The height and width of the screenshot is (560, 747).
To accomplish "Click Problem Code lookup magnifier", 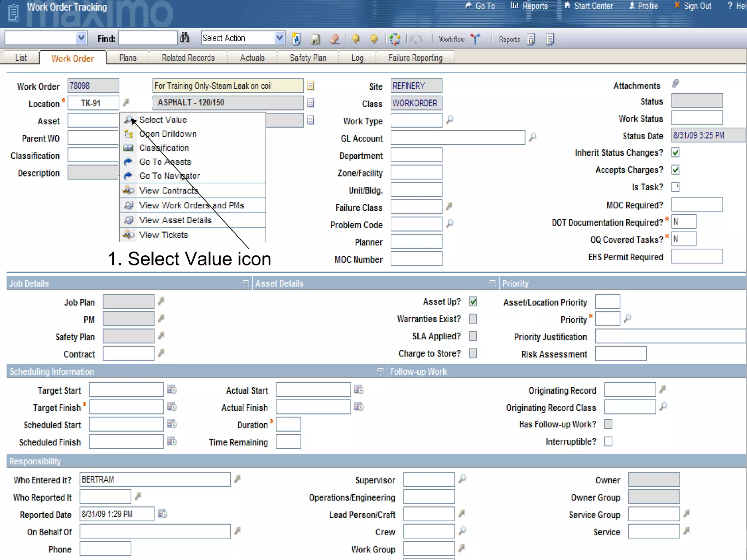I will click(450, 223).
